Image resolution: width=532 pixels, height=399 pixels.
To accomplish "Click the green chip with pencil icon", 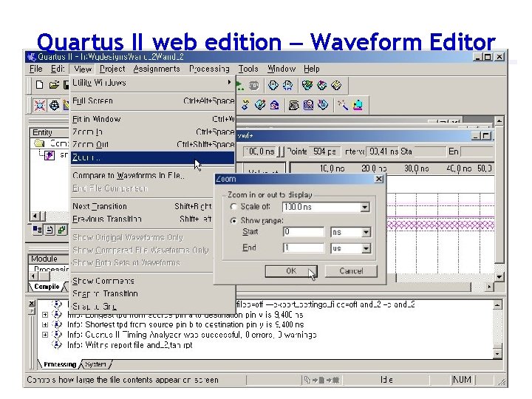I will 307,85.
